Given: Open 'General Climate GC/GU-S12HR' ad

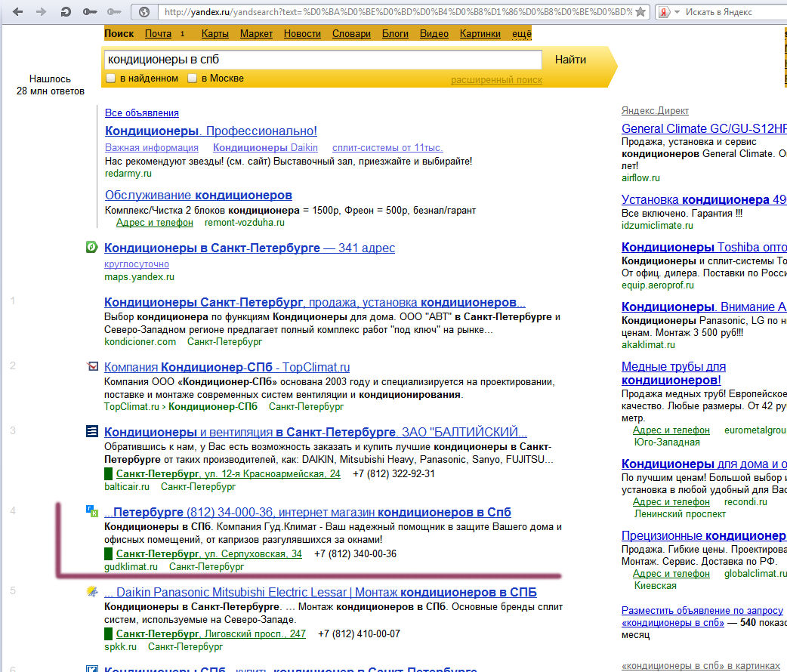Looking at the screenshot, I should point(704,128).
